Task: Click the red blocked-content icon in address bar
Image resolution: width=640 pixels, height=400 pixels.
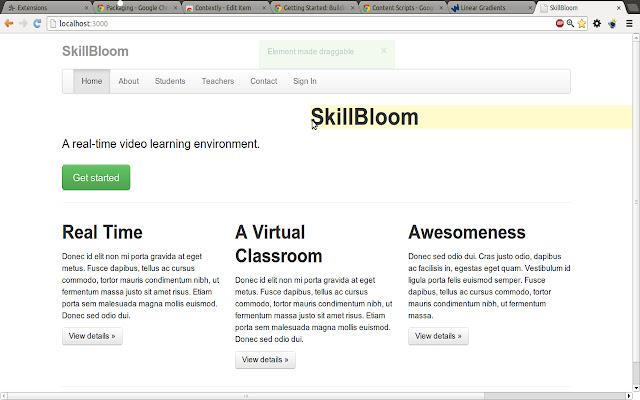Action: pyautogui.click(x=560, y=22)
